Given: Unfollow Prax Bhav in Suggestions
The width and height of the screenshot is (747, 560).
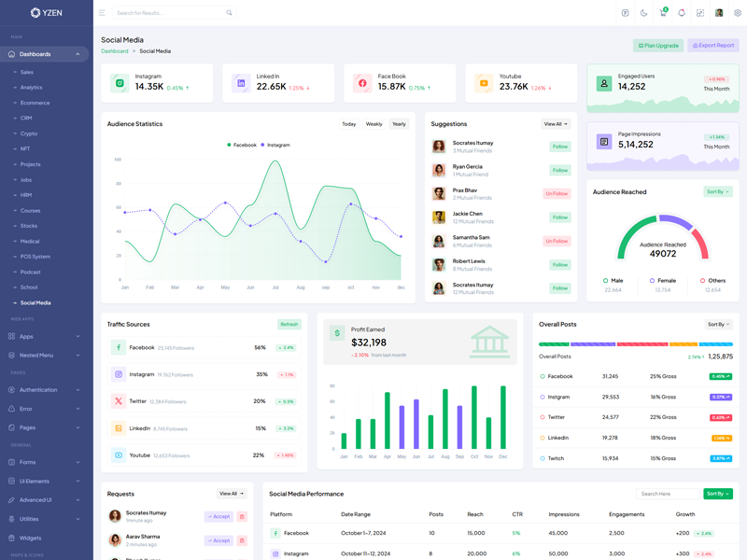Looking at the screenshot, I should [x=557, y=194].
